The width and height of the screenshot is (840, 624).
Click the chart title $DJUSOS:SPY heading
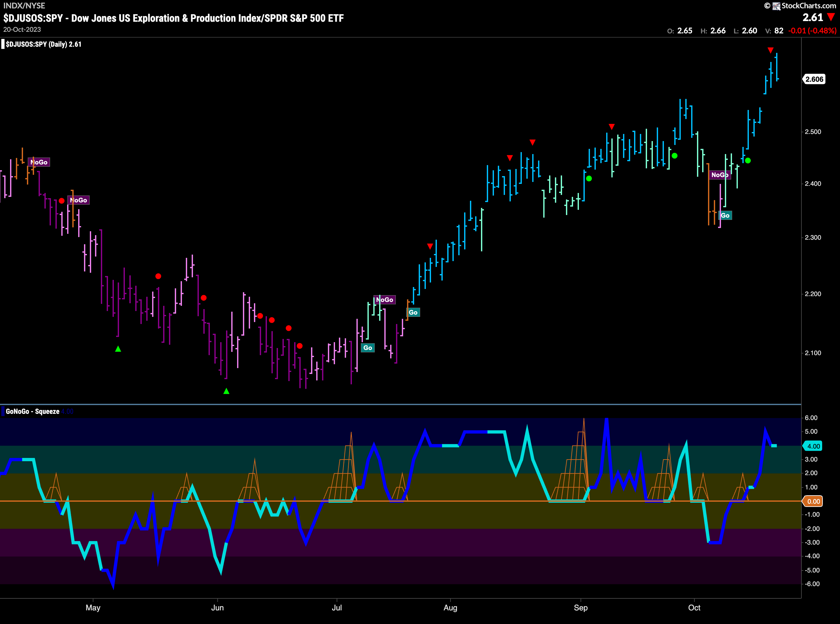[x=174, y=18]
